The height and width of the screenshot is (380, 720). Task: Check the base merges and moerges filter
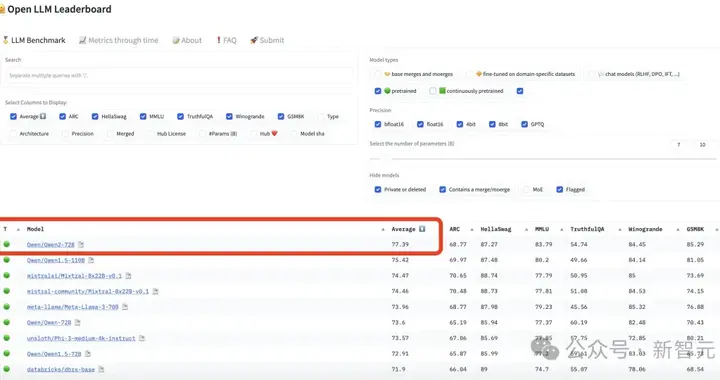point(378,74)
